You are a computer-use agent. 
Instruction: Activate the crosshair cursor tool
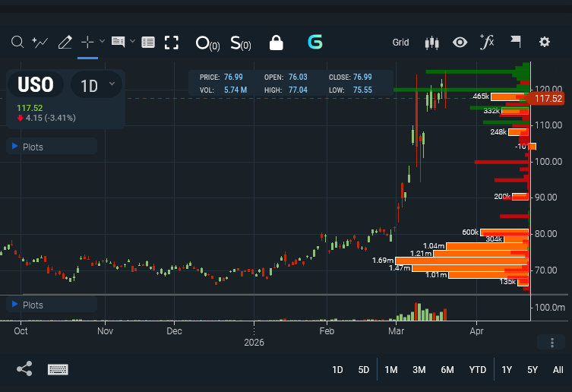87,43
